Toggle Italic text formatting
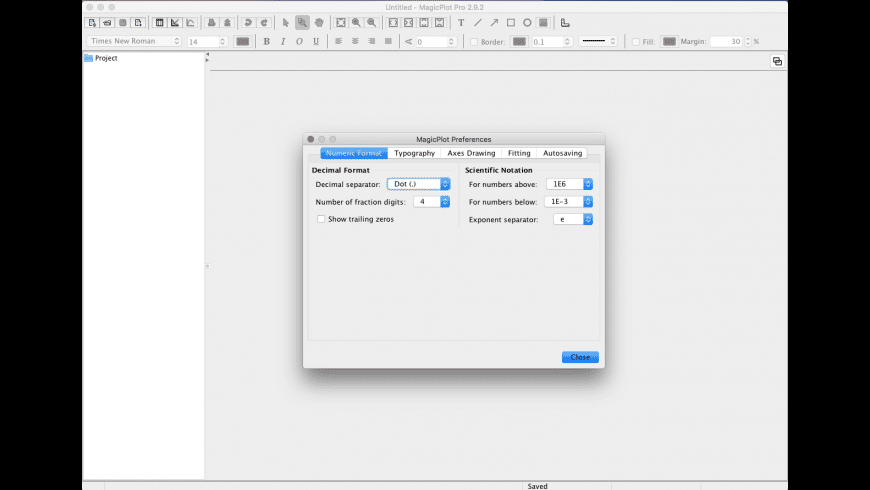The image size is (870, 490). point(283,42)
